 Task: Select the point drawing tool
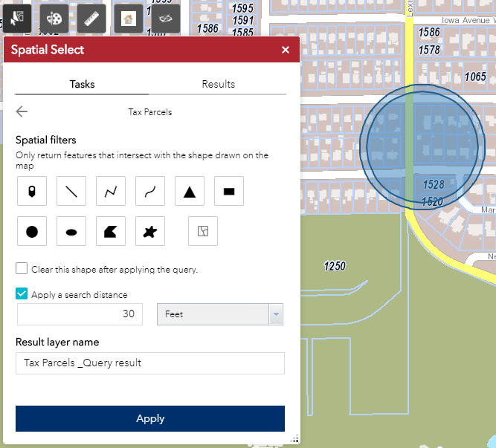tap(32, 191)
